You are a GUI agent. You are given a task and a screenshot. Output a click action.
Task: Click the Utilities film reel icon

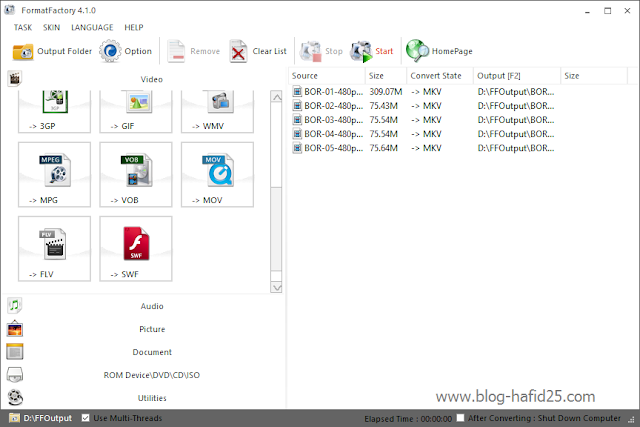click(x=15, y=397)
